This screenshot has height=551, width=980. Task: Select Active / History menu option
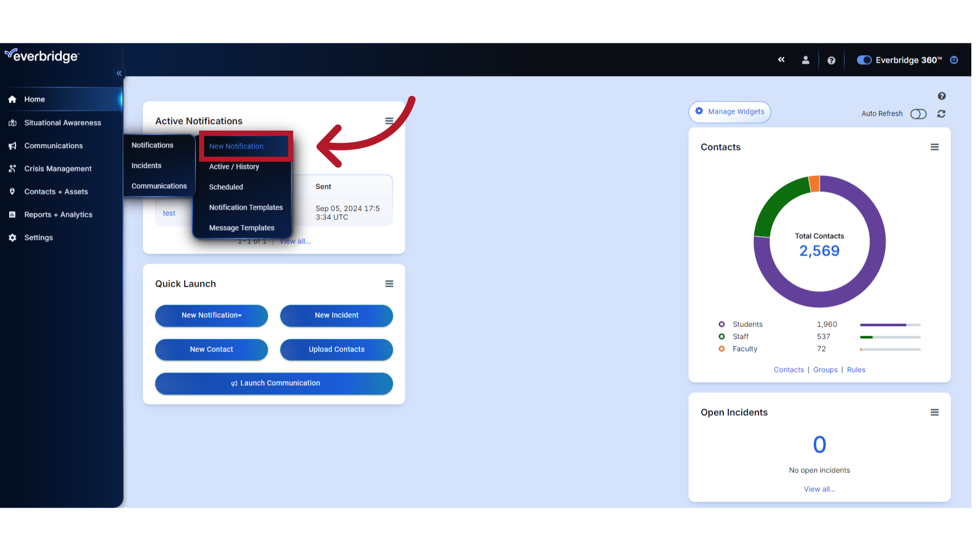(234, 166)
